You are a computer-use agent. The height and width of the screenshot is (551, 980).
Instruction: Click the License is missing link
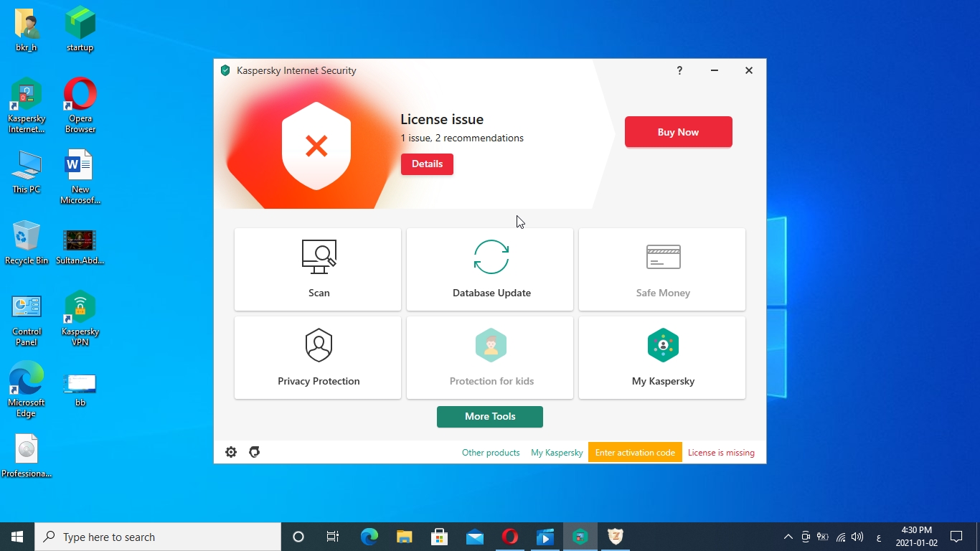click(x=721, y=453)
